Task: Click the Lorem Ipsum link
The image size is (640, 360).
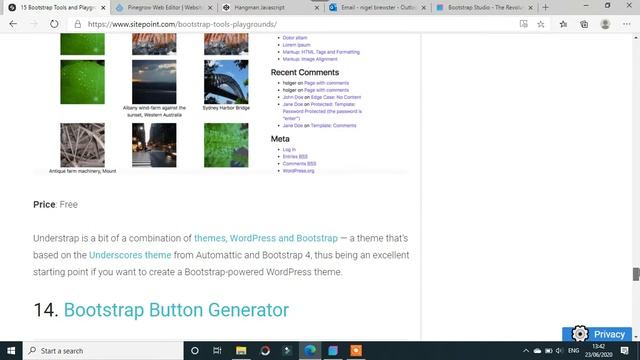Action: [x=296, y=45]
